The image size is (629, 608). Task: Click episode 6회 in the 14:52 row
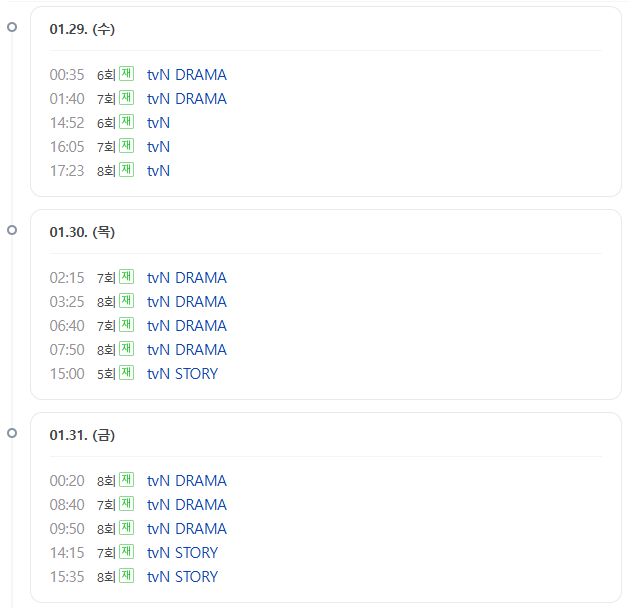(106, 124)
